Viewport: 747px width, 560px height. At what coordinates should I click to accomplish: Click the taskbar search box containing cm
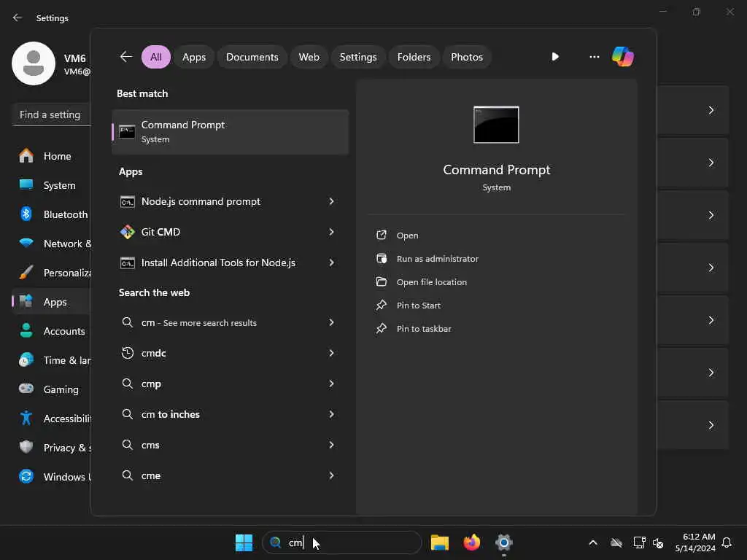click(x=342, y=542)
